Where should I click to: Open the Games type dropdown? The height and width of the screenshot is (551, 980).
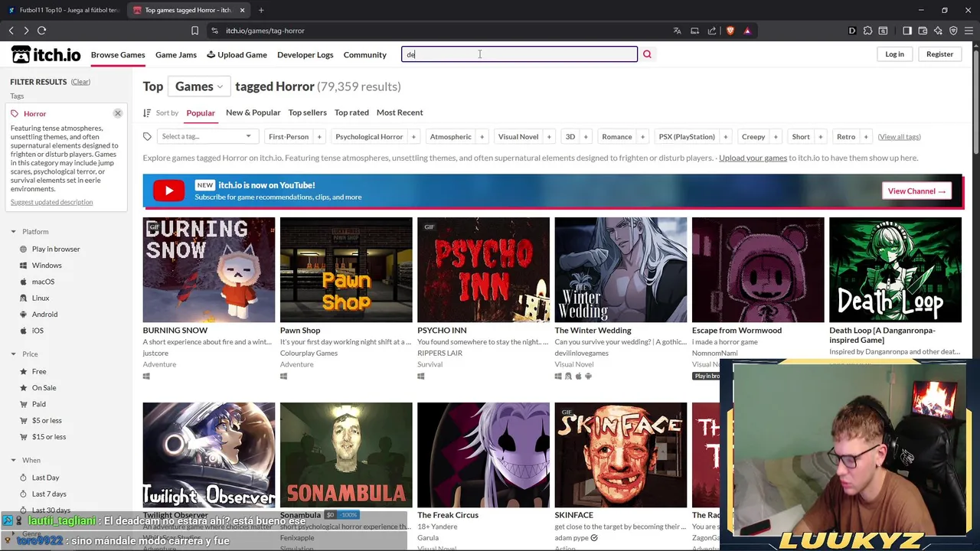coord(198,86)
